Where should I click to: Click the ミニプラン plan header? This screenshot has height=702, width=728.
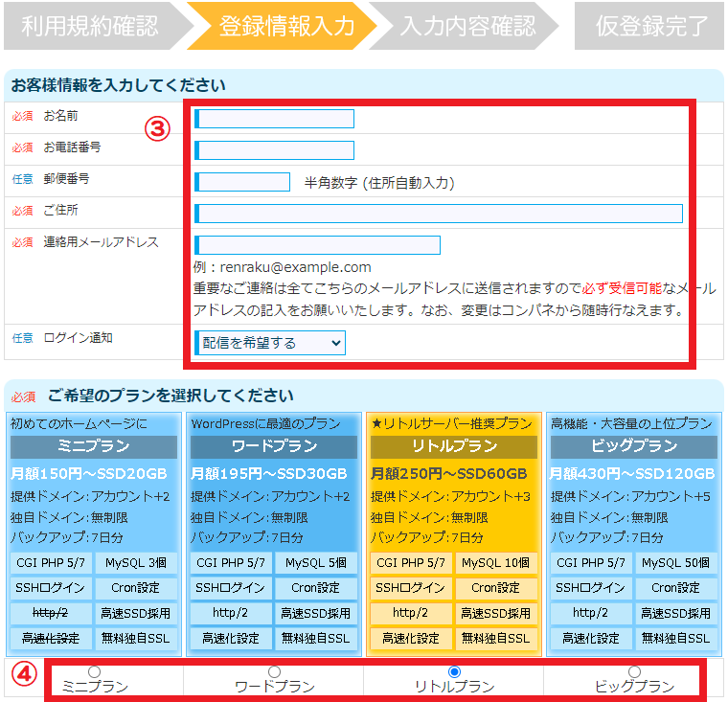(x=94, y=446)
